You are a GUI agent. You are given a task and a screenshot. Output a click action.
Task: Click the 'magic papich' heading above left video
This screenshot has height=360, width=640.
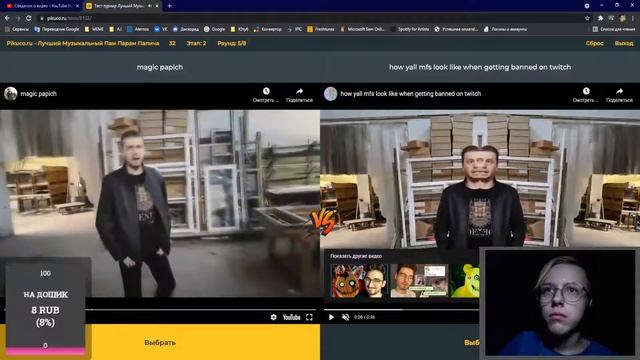coord(160,67)
